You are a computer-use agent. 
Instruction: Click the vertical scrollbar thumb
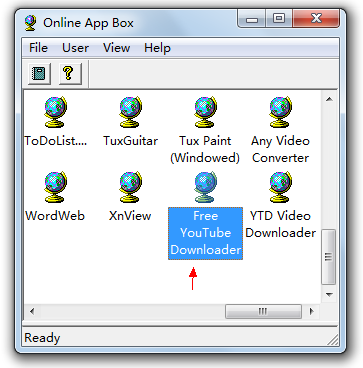329,257
